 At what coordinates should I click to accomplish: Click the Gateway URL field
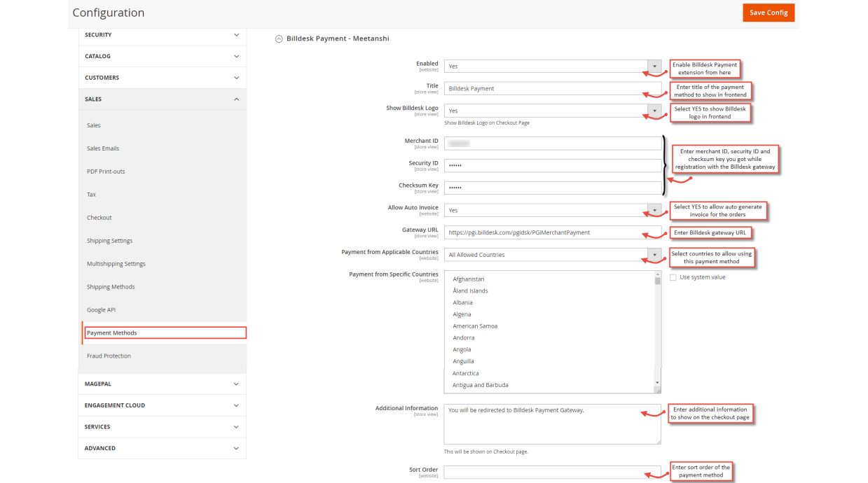[552, 232]
